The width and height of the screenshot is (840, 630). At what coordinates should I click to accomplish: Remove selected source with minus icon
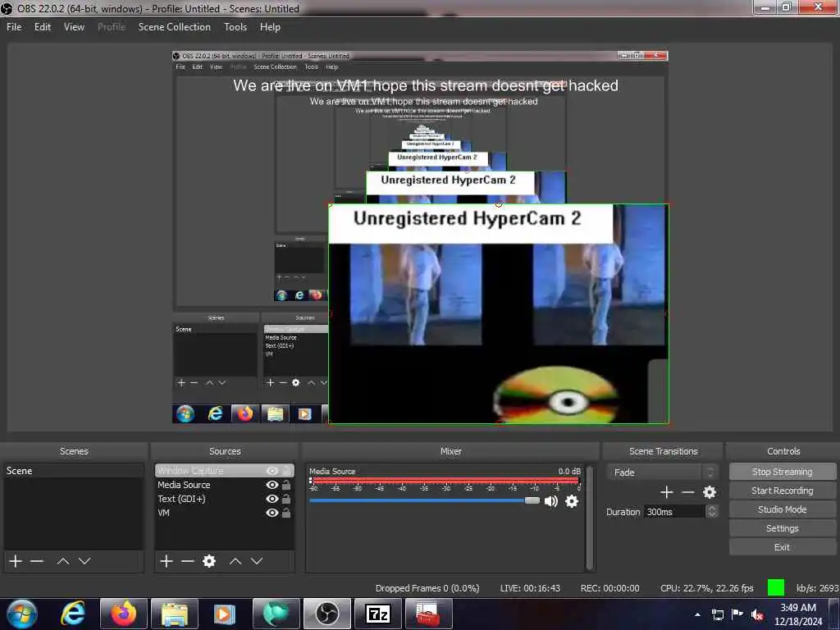tap(188, 561)
